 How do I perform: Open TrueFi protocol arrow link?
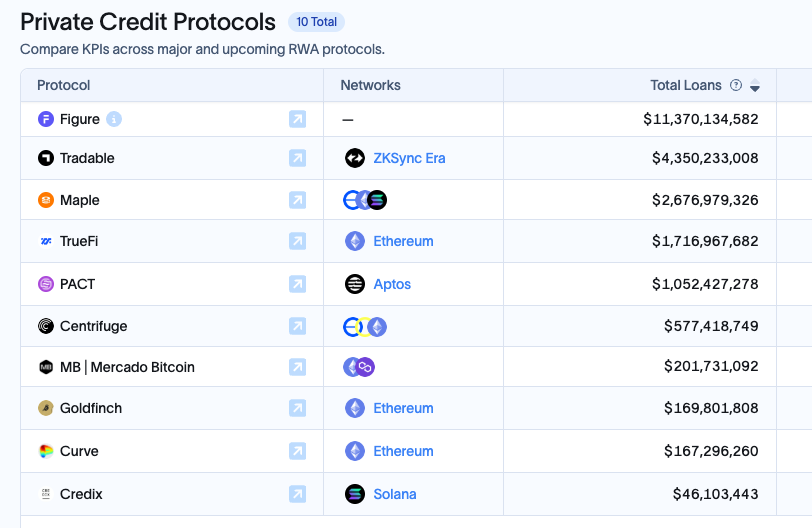(x=297, y=241)
